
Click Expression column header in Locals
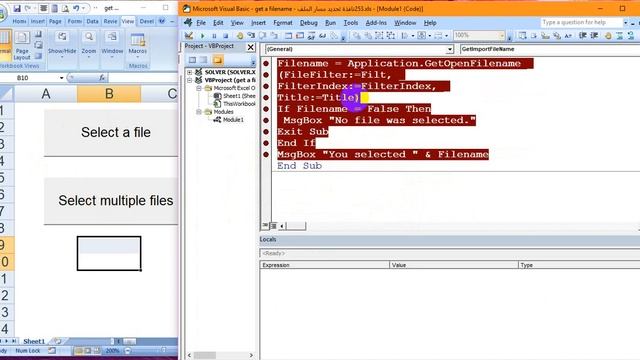[324, 265]
